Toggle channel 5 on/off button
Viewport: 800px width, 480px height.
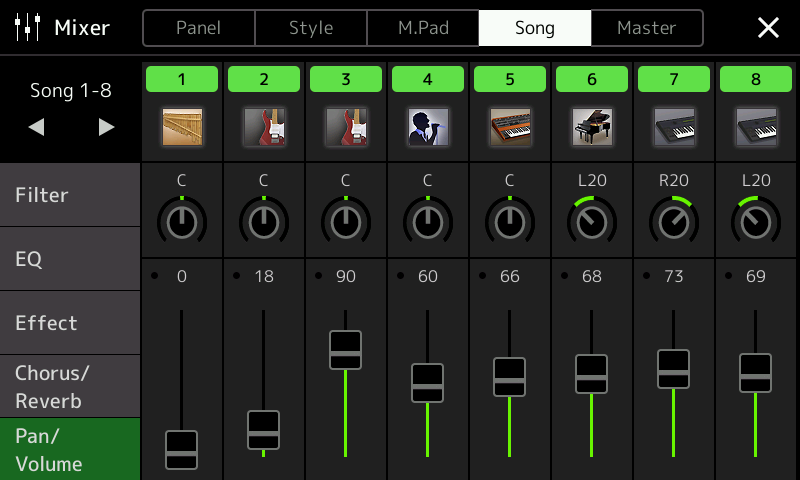[510, 79]
